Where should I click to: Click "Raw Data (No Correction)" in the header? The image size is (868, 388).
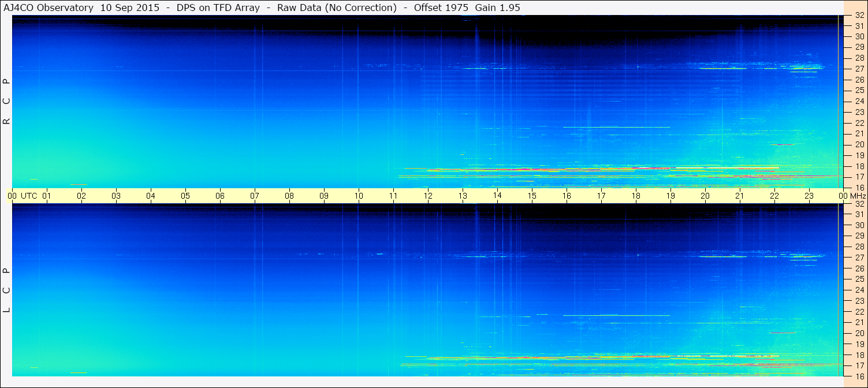pyautogui.click(x=337, y=8)
